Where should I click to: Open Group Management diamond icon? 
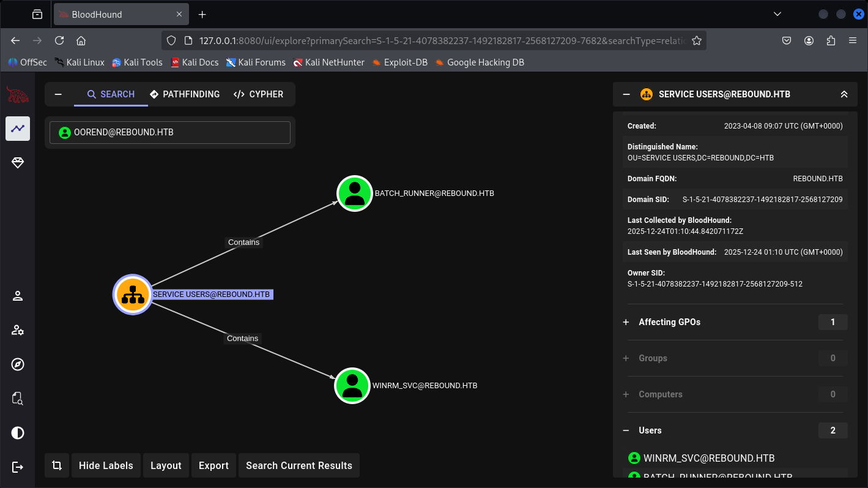click(18, 163)
